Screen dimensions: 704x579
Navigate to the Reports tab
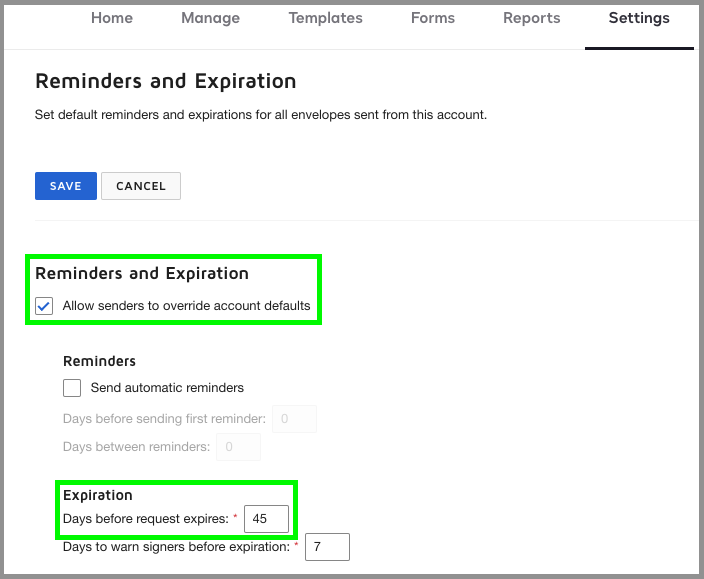(531, 18)
